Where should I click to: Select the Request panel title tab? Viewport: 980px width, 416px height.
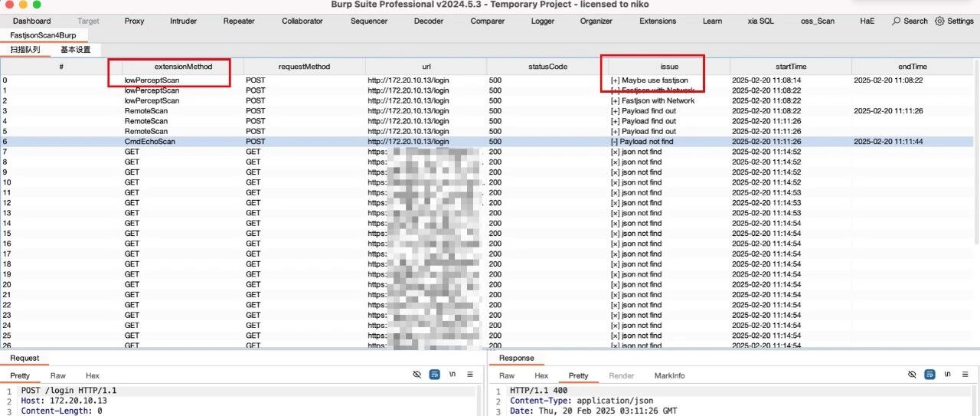point(24,358)
